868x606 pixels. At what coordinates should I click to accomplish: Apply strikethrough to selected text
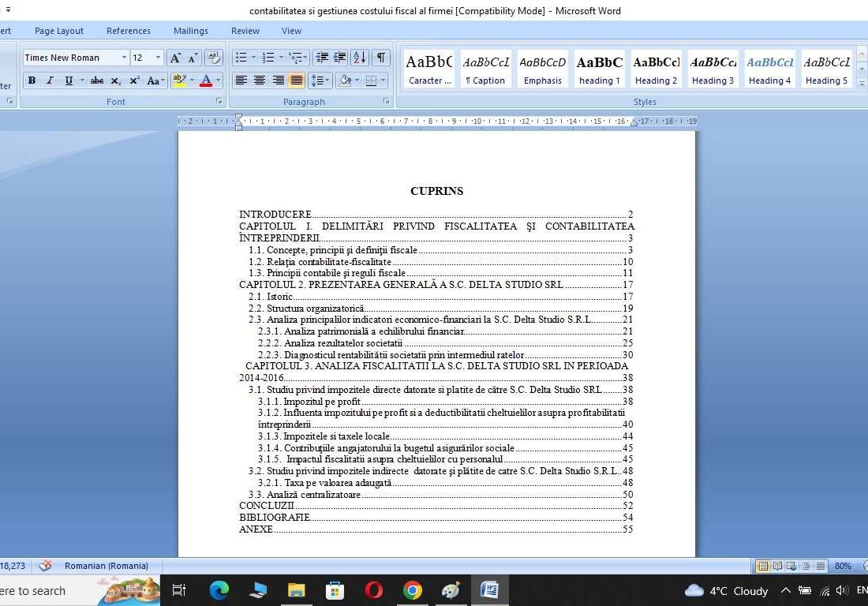(x=96, y=80)
